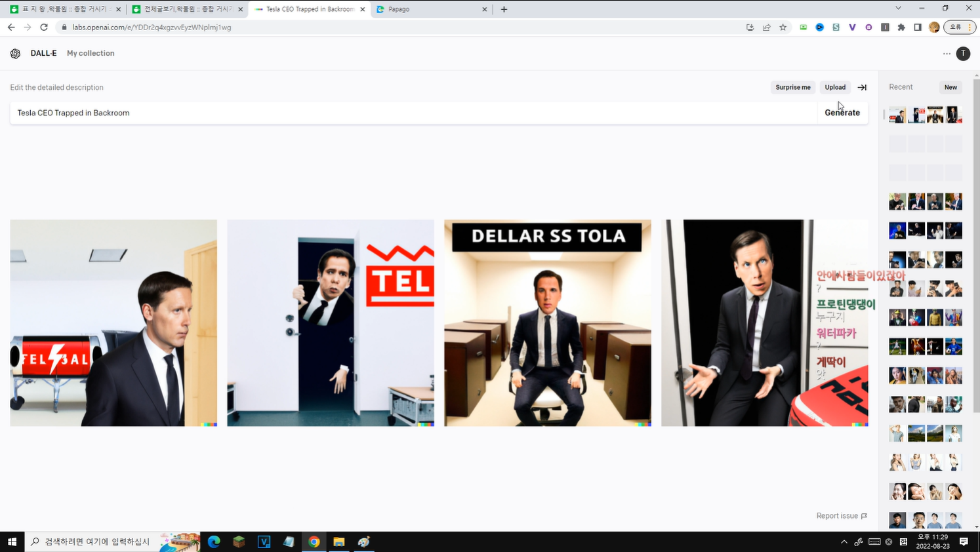Screen dimensions: 980x552
Task: Click the OpenAI logo icon
Action: (15, 54)
